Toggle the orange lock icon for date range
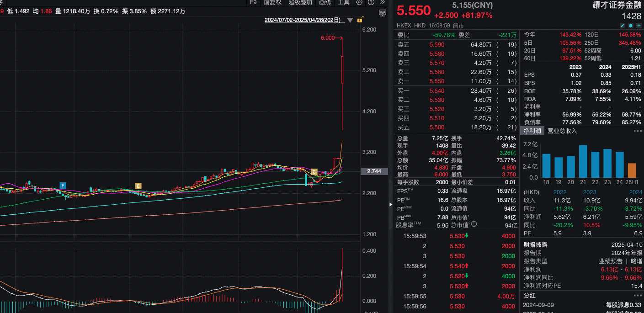This screenshot has width=644, height=313. click(x=360, y=20)
